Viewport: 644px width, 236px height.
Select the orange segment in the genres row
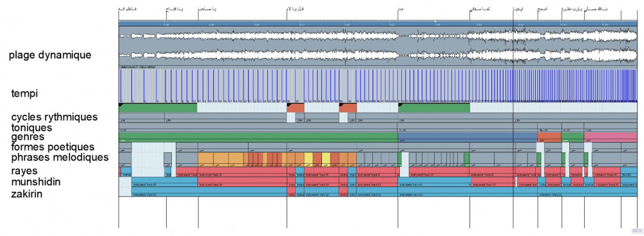click(549, 137)
